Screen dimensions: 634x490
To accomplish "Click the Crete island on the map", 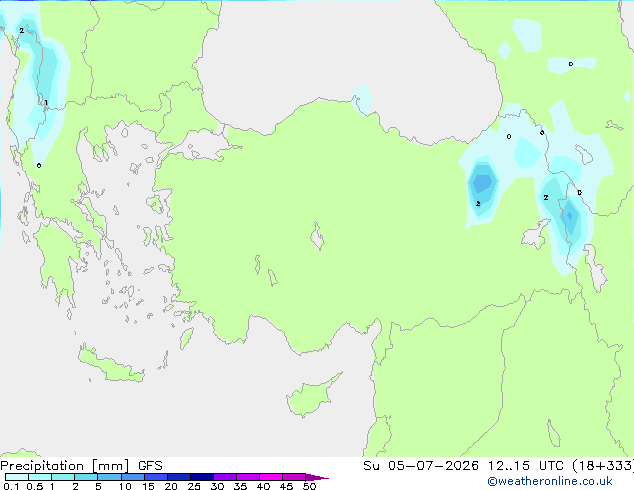I will click(111, 365).
